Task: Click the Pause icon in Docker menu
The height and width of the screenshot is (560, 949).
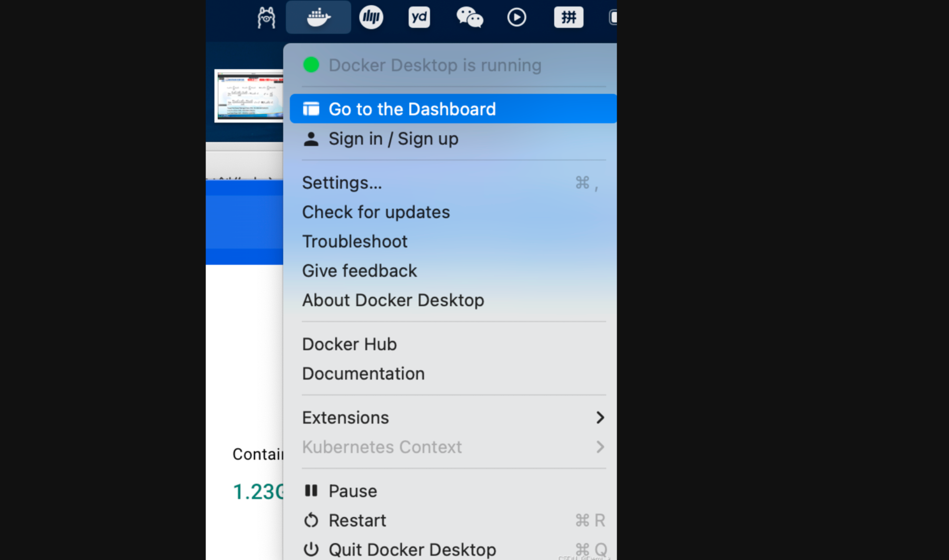Action: pyautogui.click(x=311, y=491)
